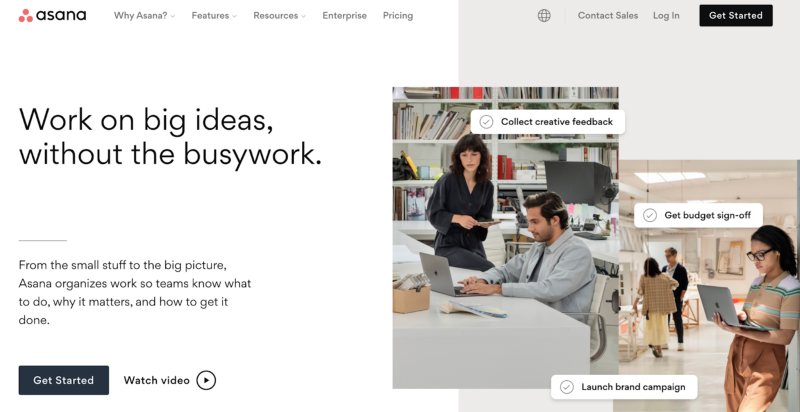Screen dimensions: 800x412
Task: Select the Collect creative feedback task card
Action: tap(548, 122)
